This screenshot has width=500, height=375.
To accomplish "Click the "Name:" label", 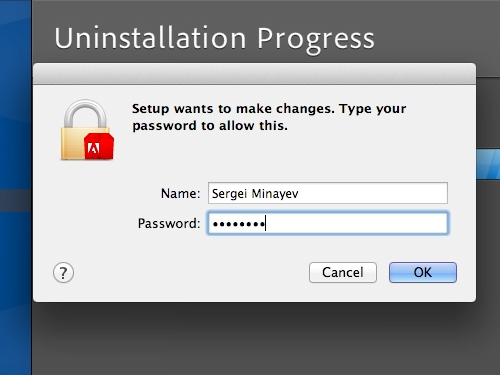I will point(180,193).
